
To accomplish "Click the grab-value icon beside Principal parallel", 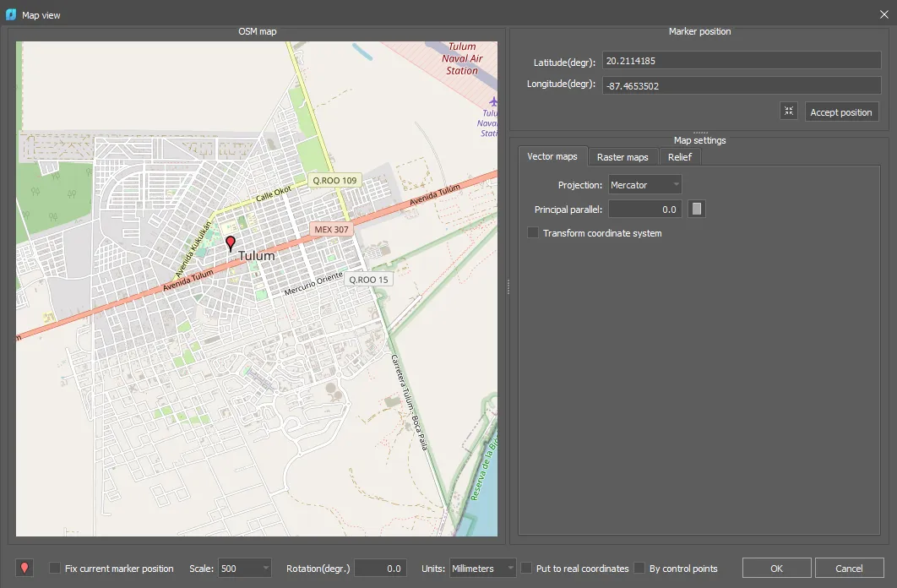I will click(696, 209).
